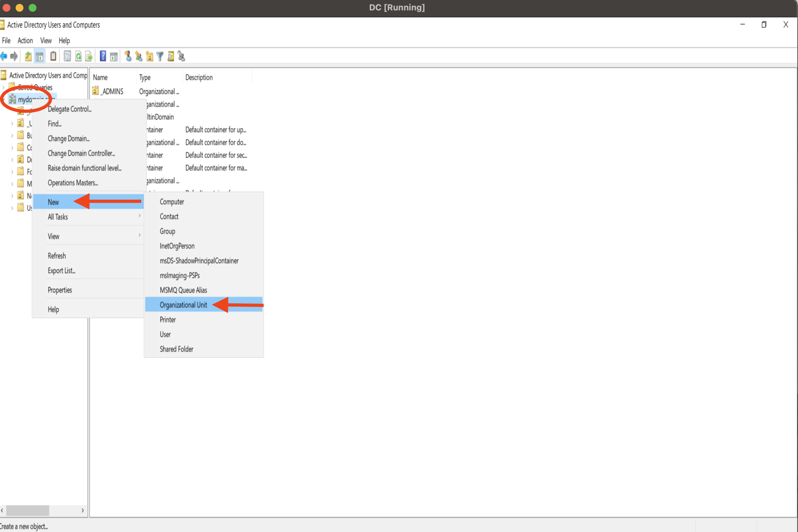This screenshot has width=798, height=532.
Task: Expand the All Tasks submenu
Action: [x=88, y=217]
